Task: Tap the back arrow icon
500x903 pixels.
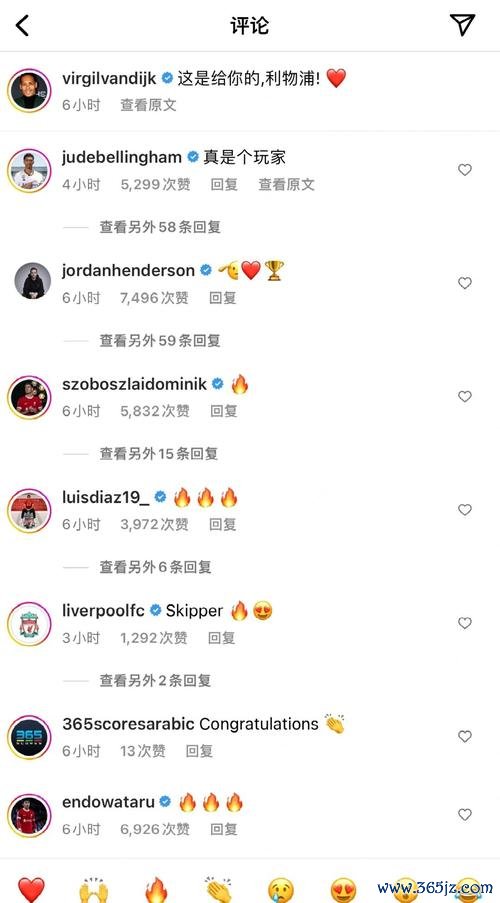Action: 22,25
